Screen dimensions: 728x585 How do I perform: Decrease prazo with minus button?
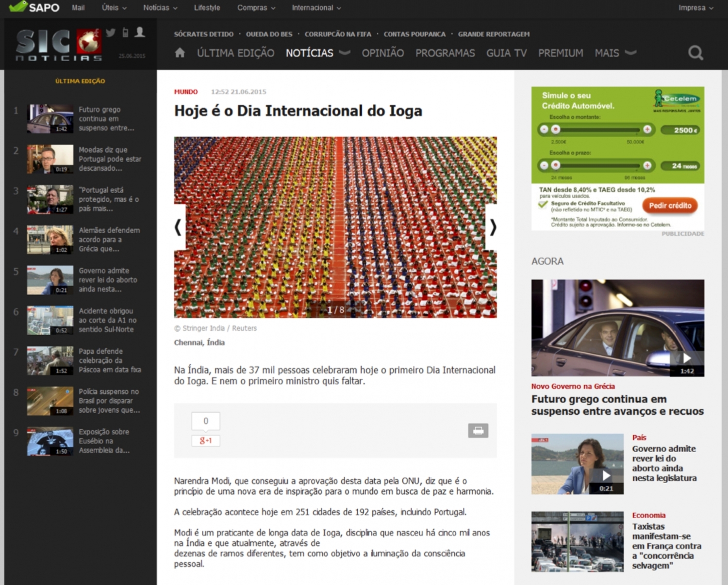coord(544,165)
